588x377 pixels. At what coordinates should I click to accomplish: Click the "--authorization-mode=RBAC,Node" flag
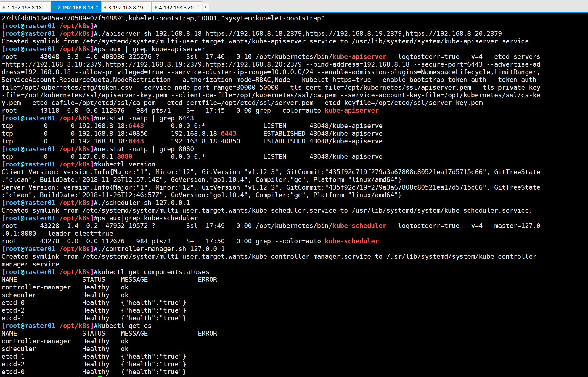[232, 80]
